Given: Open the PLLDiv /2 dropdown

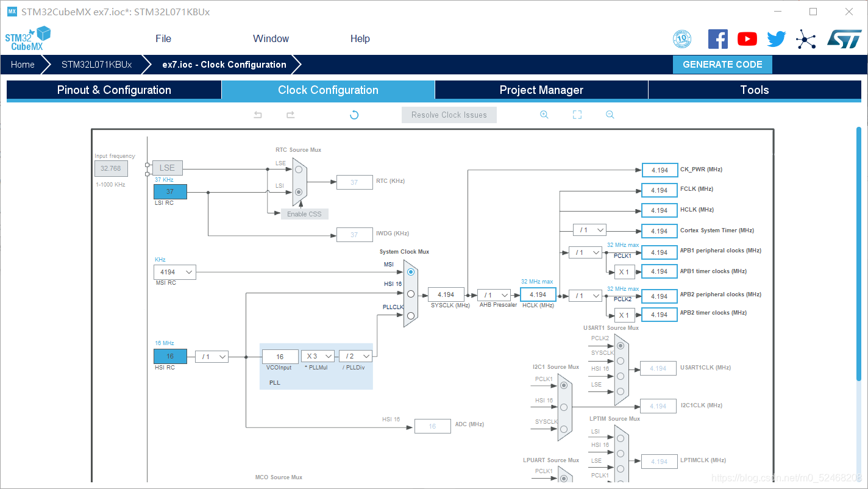Looking at the screenshot, I should 356,356.
